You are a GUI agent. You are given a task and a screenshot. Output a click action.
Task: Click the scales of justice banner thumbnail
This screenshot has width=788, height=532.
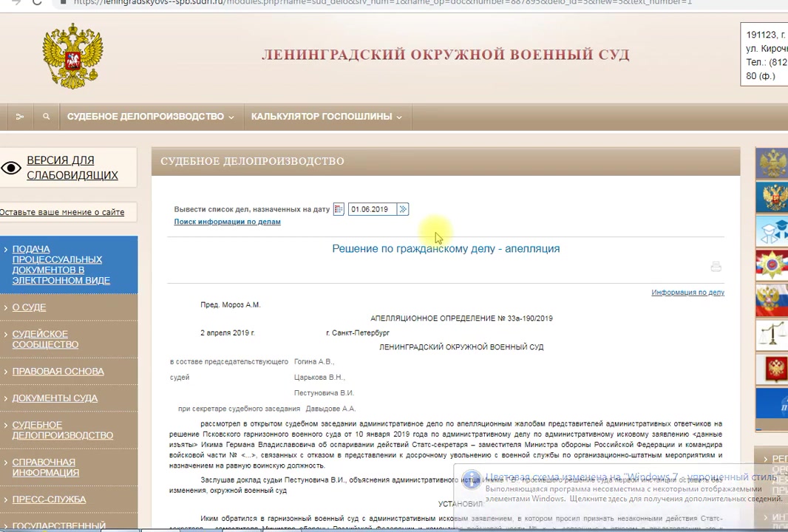(772, 333)
